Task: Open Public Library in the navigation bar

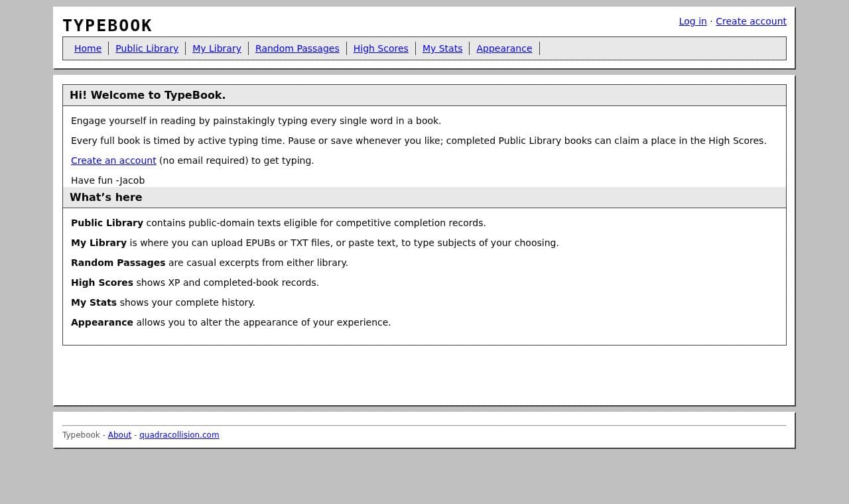Action: [147, 48]
